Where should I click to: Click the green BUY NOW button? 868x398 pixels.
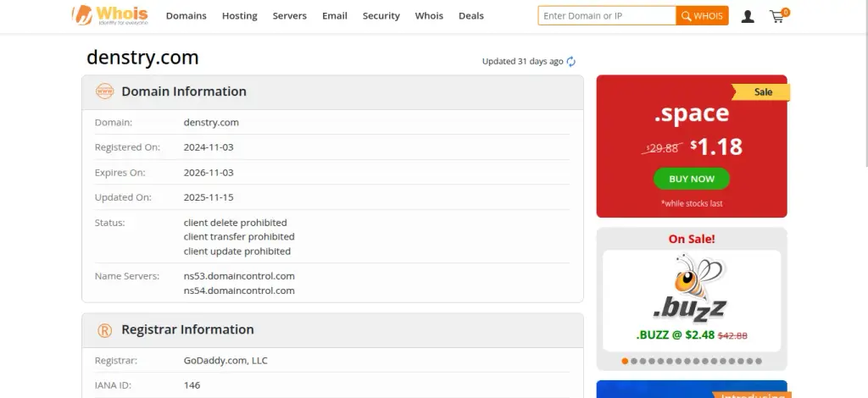pyautogui.click(x=692, y=179)
